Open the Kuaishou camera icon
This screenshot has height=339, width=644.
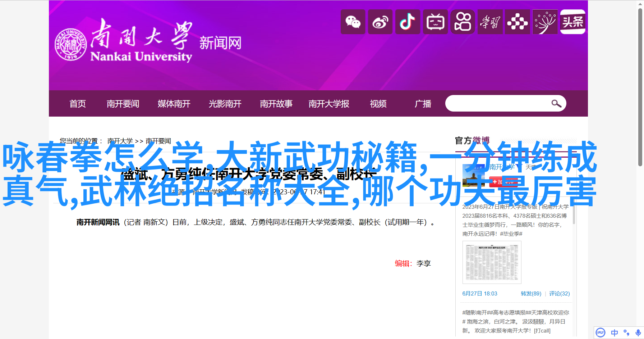coord(463,22)
